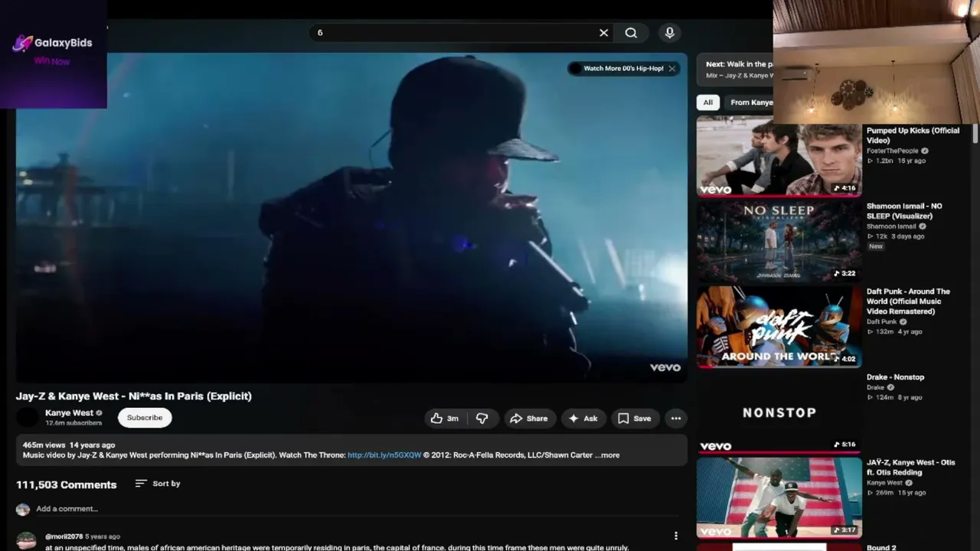Click the 3:22 duration badge on NO SLEEP
The image size is (980, 551).
(844, 273)
